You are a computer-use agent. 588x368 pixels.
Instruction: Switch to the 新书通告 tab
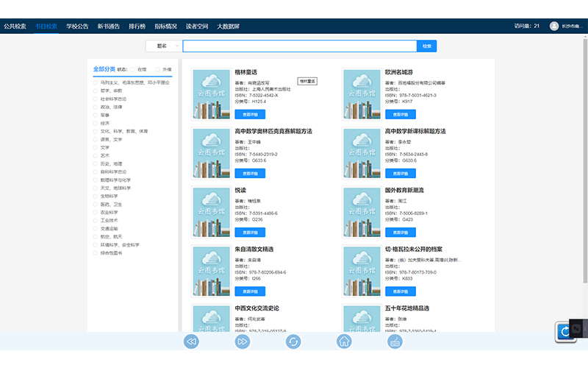pos(109,26)
